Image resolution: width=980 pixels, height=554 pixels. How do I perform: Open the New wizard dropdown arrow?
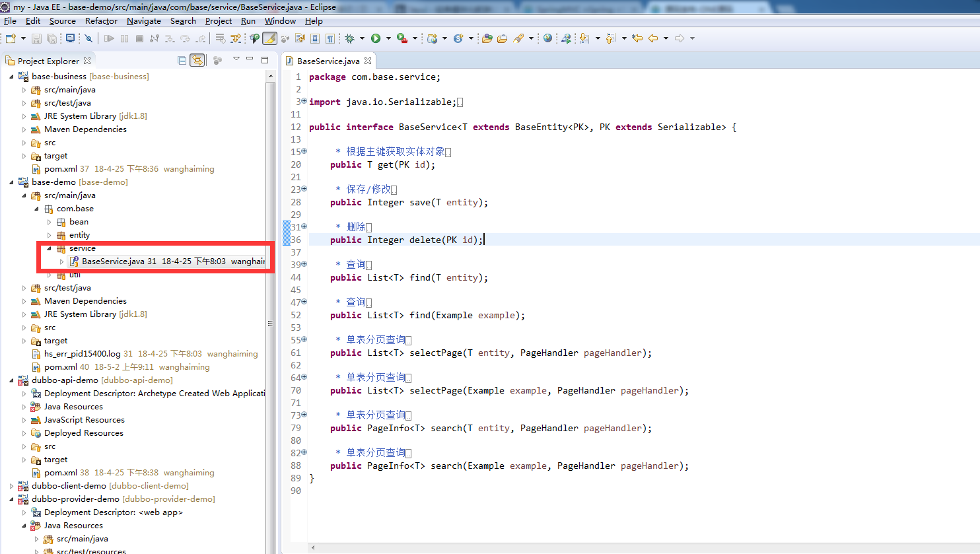23,38
